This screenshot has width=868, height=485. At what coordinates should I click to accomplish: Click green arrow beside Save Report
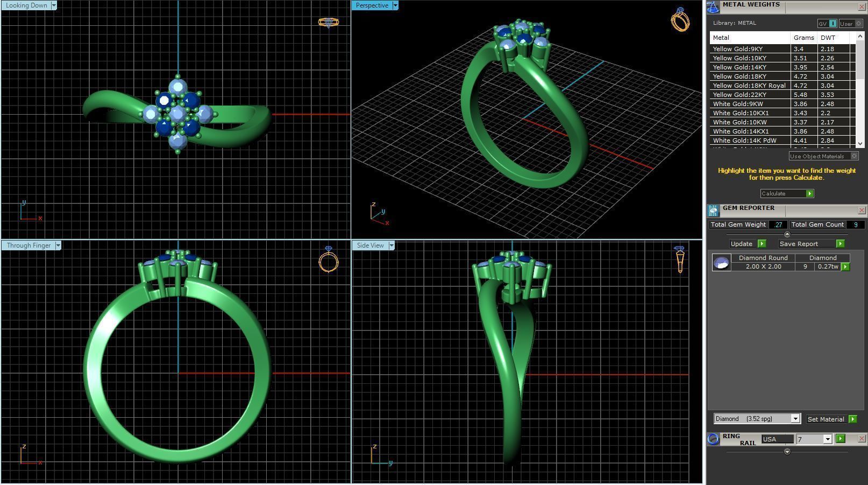pyautogui.click(x=840, y=244)
